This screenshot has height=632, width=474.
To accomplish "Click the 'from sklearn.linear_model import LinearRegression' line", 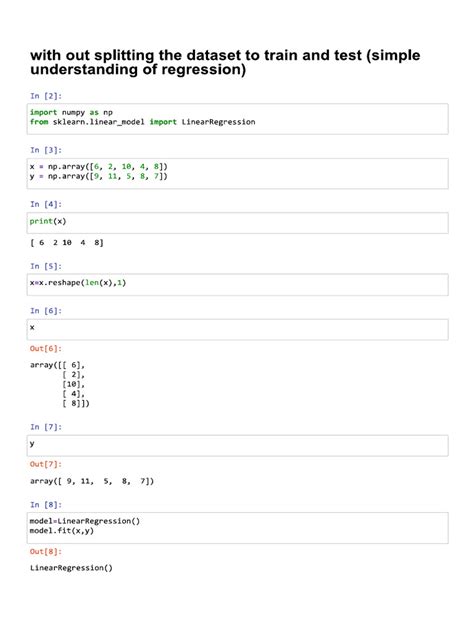I will (143, 122).
